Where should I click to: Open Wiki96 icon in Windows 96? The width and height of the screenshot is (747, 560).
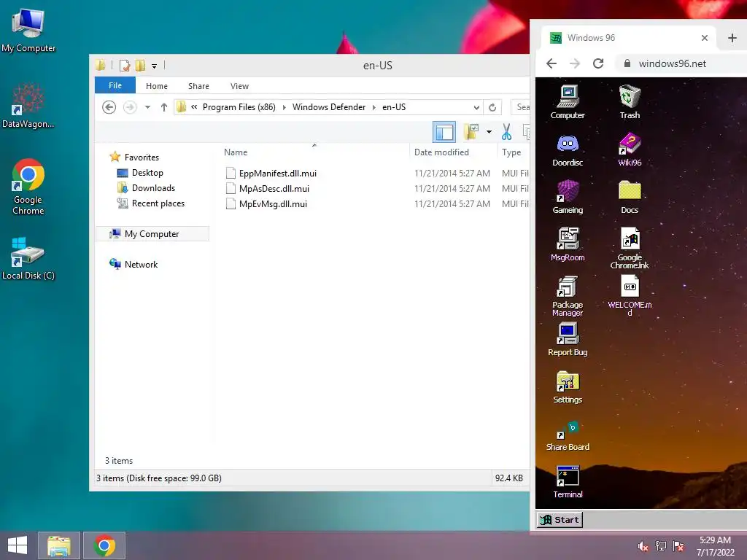[630, 149]
